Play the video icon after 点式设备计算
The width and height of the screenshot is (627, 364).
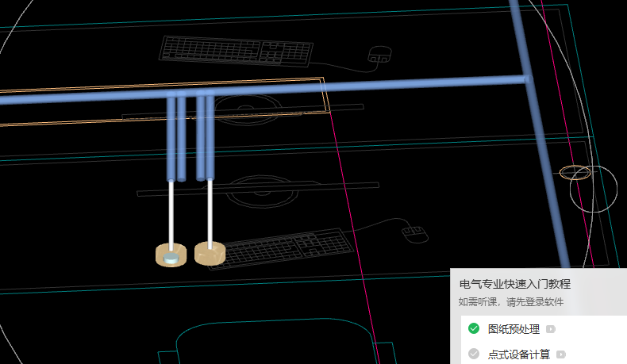(x=561, y=354)
